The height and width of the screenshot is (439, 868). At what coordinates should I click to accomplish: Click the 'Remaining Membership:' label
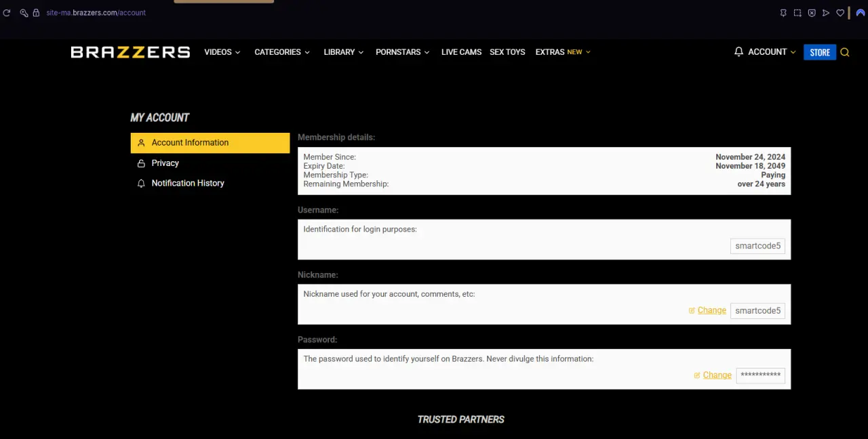tap(346, 184)
